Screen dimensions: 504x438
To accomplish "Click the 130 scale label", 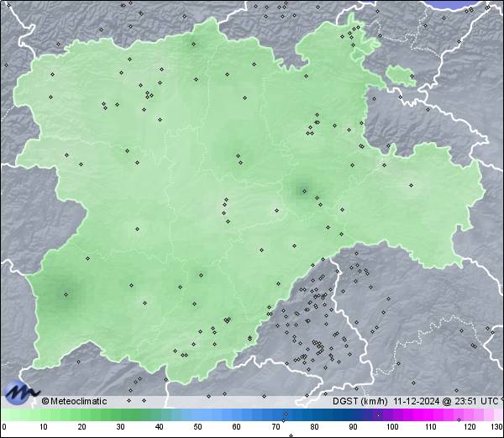I will coord(497,427).
